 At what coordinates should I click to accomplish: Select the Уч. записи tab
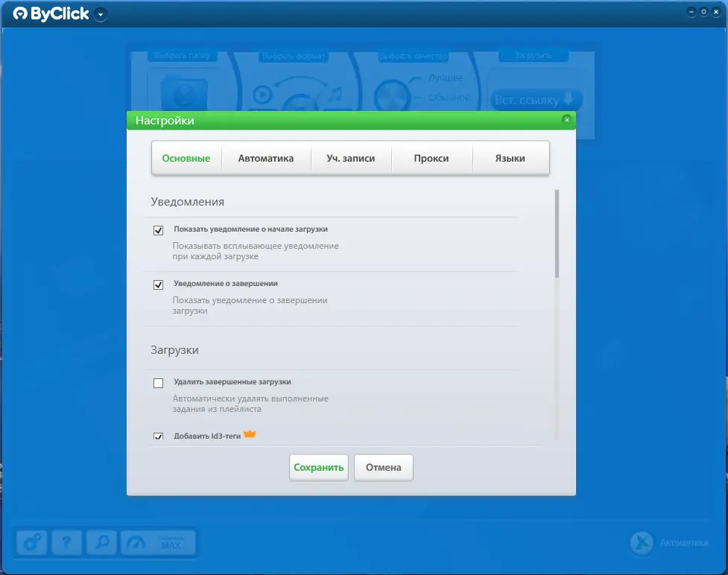pyautogui.click(x=350, y=158)
